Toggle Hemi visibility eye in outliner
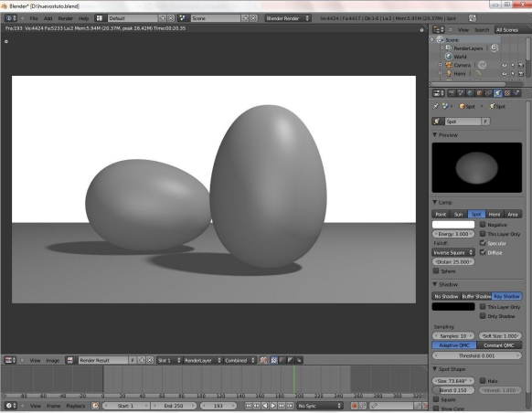The image size is (532, 413). pos(505,74)
